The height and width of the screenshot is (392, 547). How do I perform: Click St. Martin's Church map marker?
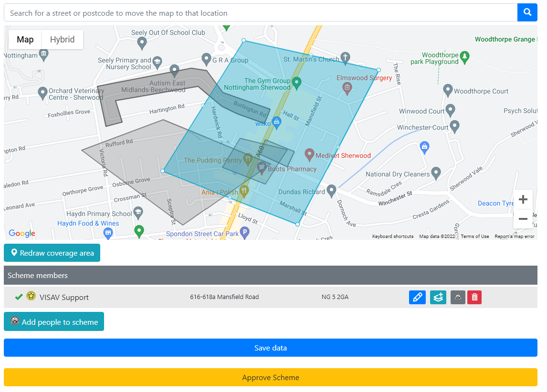click(345, 58)
